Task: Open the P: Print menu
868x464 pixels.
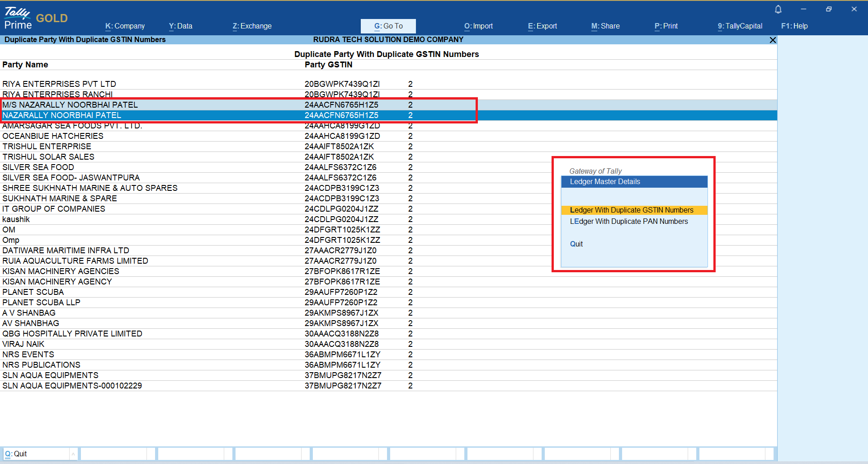Action: (x=666, y=26)
